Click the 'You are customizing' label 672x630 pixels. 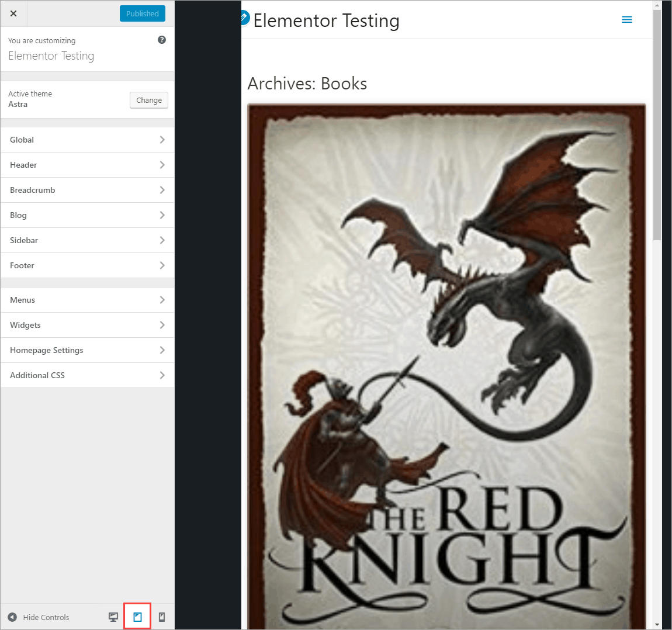(x=41, y=40)
